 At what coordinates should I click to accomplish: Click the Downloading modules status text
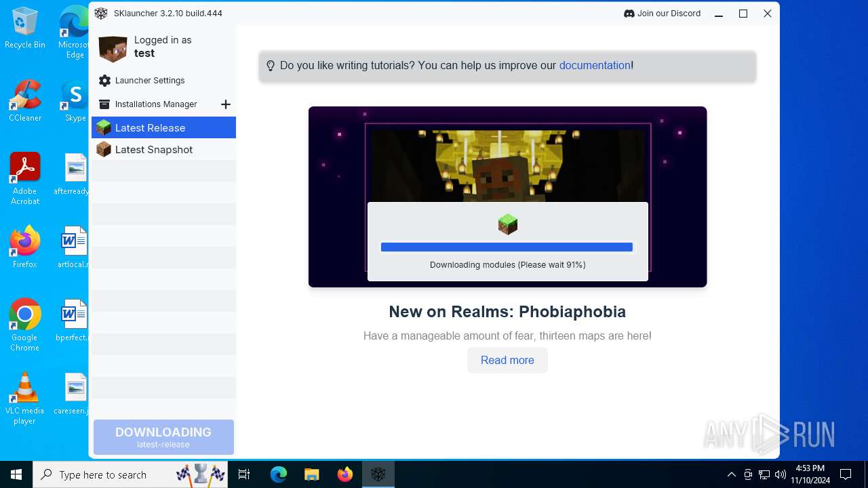click(x=507, y=265)
